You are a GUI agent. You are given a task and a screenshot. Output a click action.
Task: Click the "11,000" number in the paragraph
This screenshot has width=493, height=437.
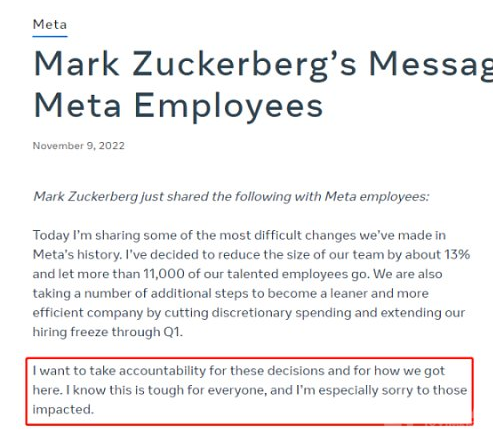[164, 274]
